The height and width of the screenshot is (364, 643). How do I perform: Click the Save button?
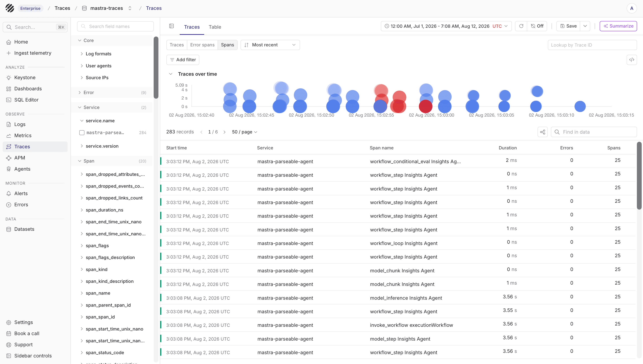tap(568, 26)
